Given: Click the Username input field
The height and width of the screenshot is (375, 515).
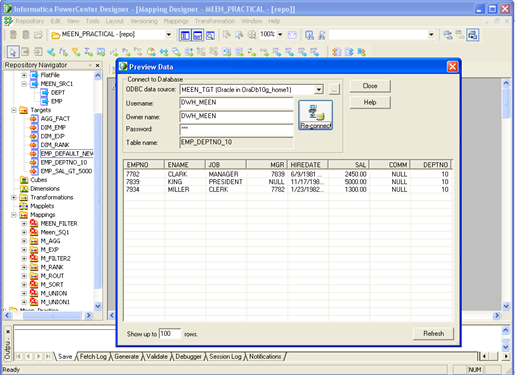Looking at the screenshot, I should click(x=236, y=103).
